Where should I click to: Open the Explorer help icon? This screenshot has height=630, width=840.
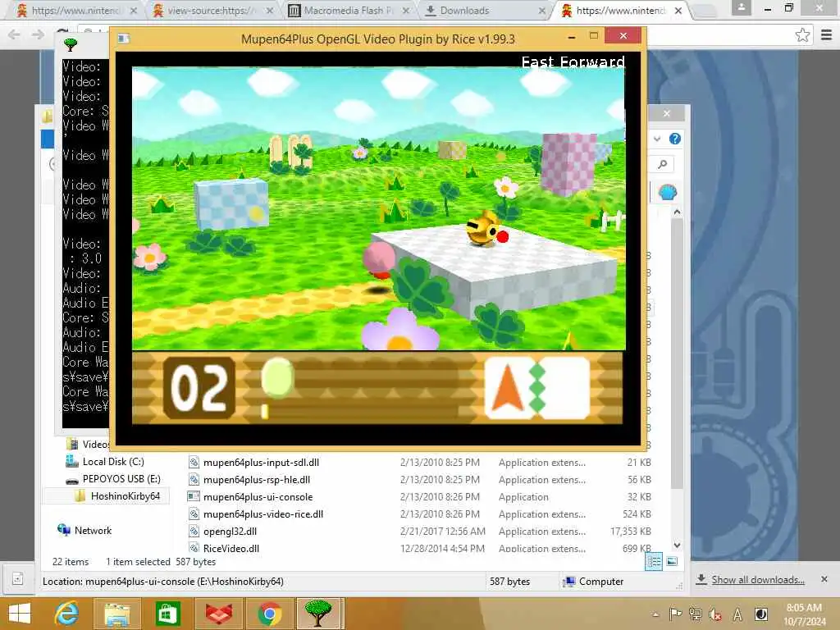click(x=675, y=139)
